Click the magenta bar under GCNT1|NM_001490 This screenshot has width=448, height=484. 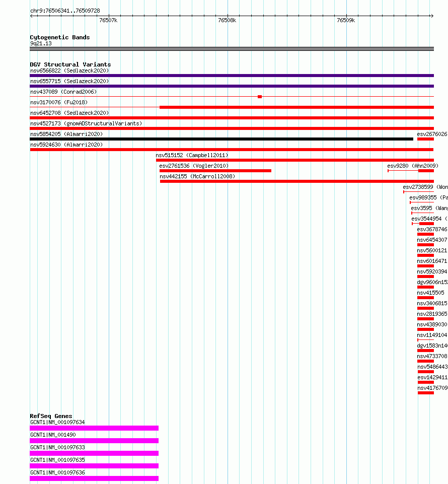click(x=94, y=441)
